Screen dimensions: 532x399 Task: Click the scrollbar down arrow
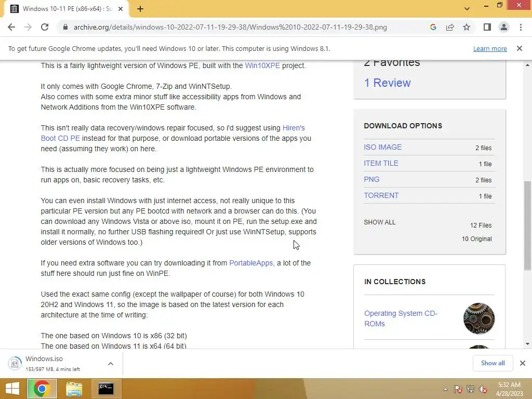pos(527,344)
